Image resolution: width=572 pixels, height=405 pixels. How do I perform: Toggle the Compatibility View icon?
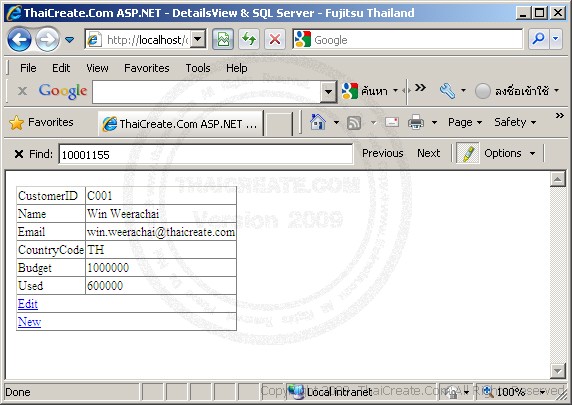[x=223, y=39]
